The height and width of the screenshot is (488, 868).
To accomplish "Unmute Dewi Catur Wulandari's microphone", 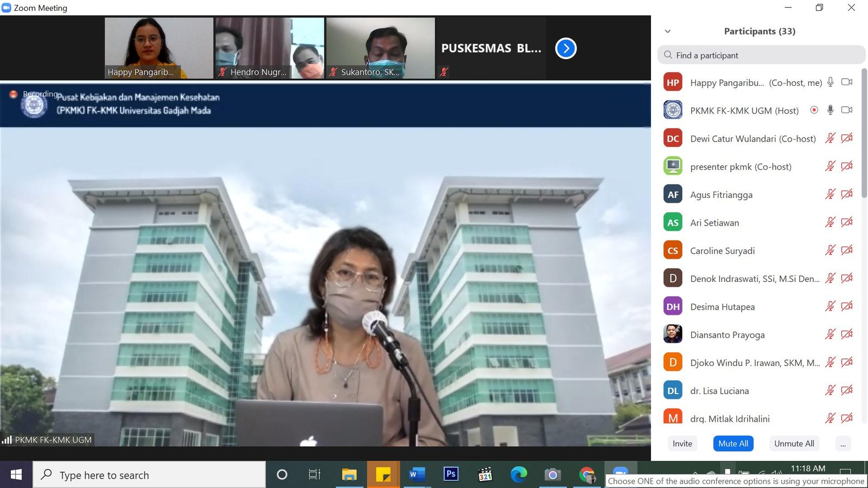I will [830, 138].
